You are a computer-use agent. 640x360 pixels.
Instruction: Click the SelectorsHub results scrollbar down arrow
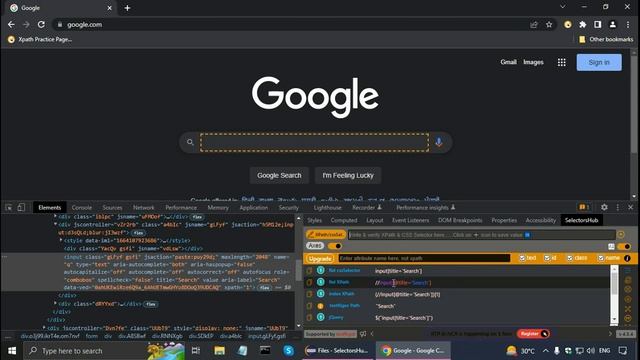coord(614,320)
